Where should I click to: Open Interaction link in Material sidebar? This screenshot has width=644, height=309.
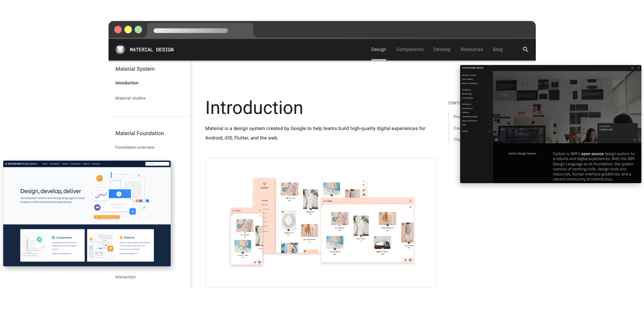[126, 277]
